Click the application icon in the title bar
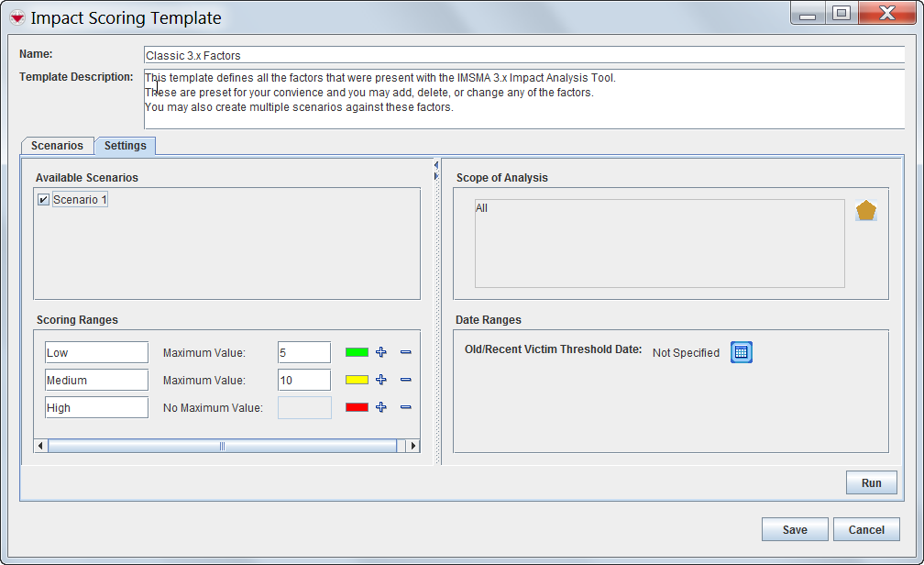Screen dimensions: 924x565 click(16, 17)
